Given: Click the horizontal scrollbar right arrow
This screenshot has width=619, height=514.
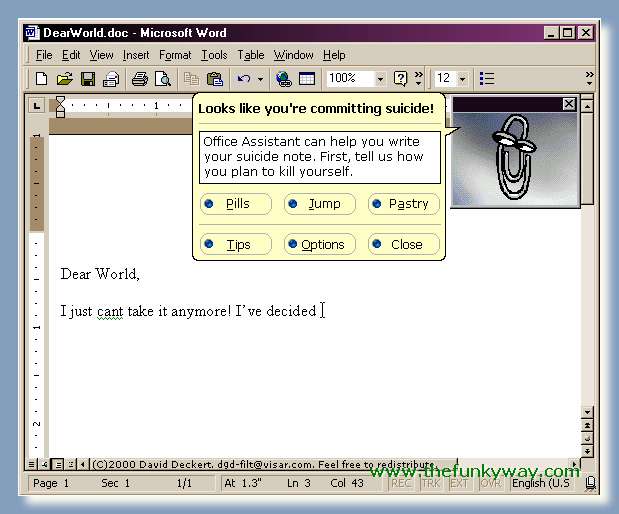Looking at the screenshot, I should (574, 464).
